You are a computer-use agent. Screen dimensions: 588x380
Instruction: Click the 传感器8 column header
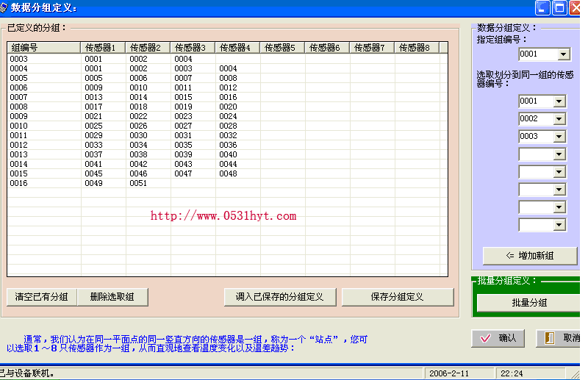point(417,48)
